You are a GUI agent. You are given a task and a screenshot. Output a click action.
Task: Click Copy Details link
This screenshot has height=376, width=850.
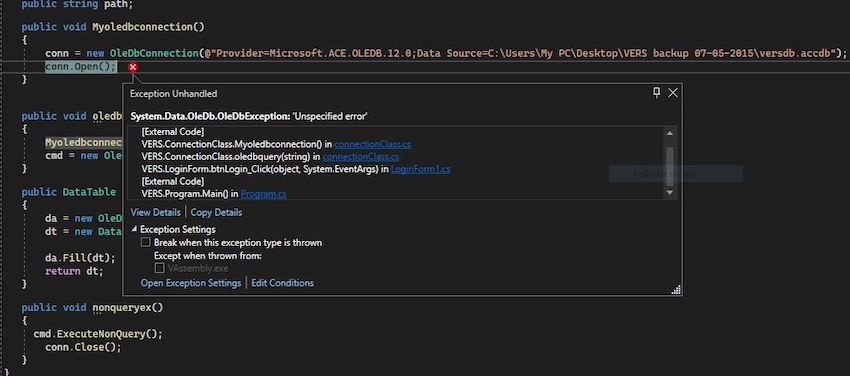pos(216,212)
